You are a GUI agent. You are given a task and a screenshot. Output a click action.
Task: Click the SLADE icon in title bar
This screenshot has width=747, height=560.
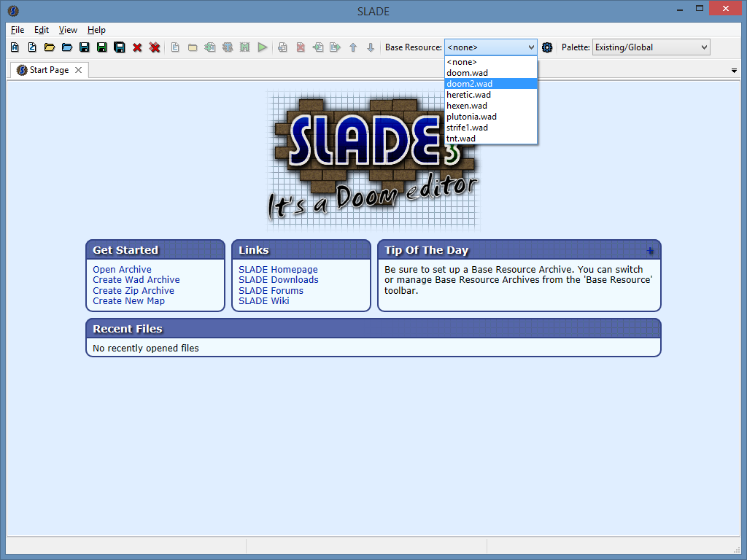click(13, 10)
